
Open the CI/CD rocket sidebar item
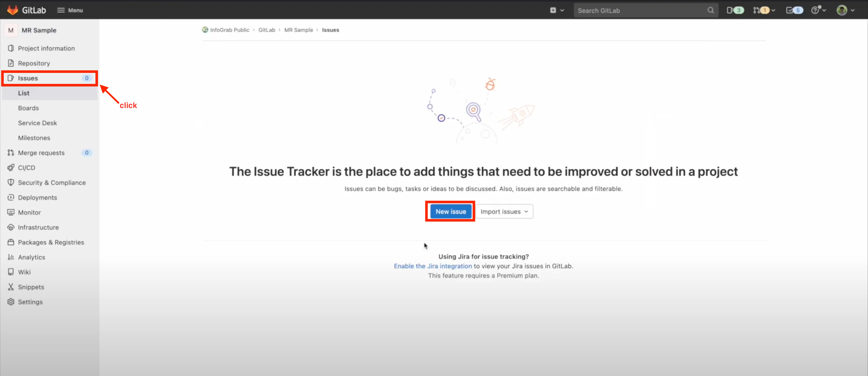(x=26, y=168)
